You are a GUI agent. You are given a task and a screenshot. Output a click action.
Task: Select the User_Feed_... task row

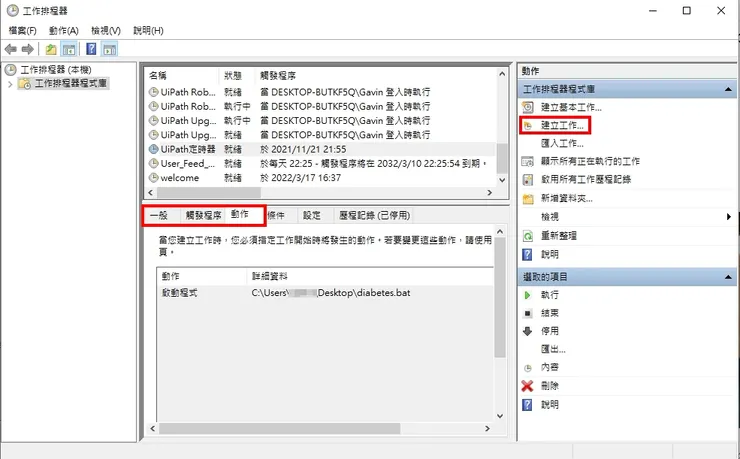pyautogui.click(x=321, y=164)
